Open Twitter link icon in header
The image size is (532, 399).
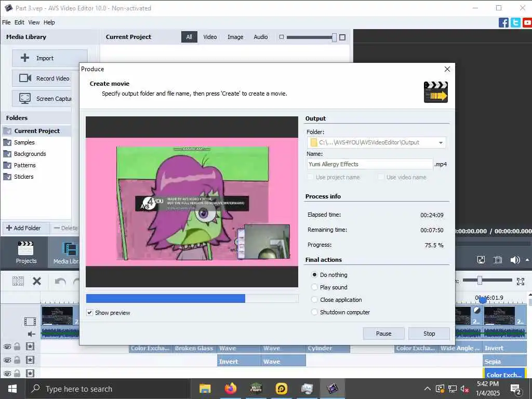pos(515,23)
